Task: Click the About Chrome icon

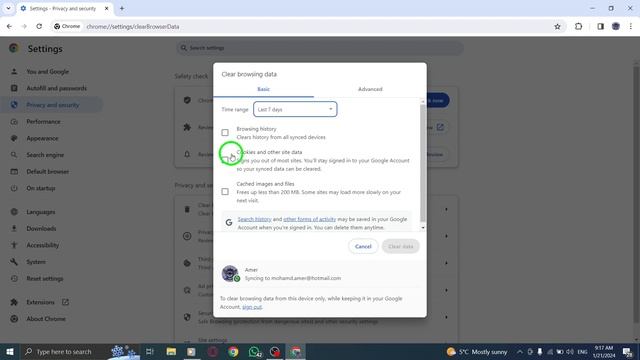Action: 14,319
